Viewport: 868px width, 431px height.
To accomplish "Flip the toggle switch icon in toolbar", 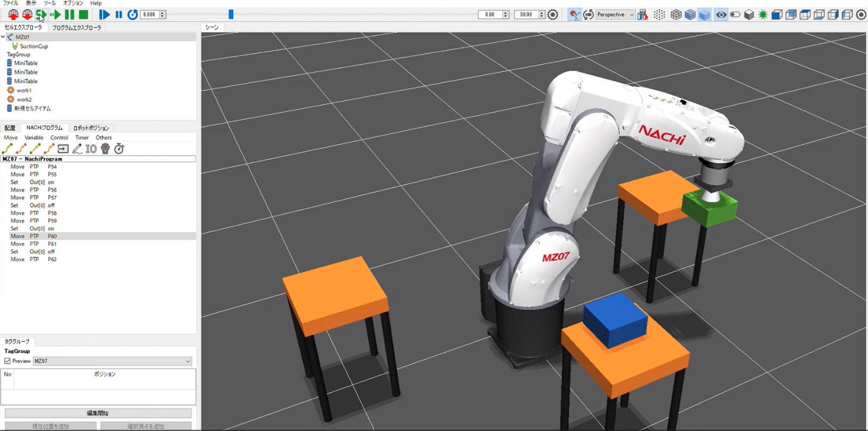I will tap(735, 15).
